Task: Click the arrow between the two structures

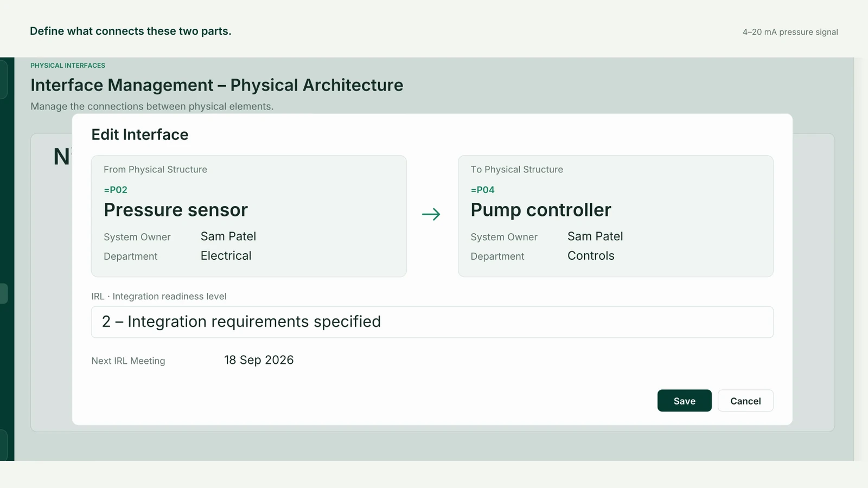Action: coord(431,214)
